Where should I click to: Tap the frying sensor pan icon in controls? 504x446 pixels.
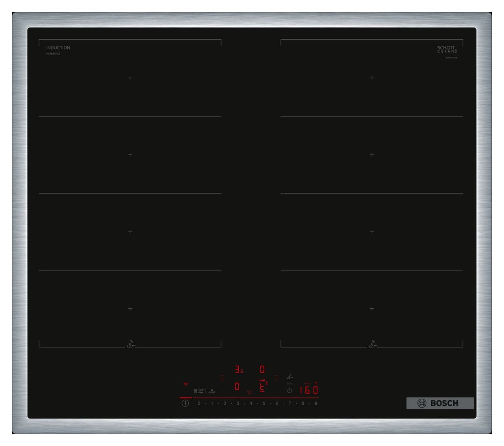click(290, 376)
